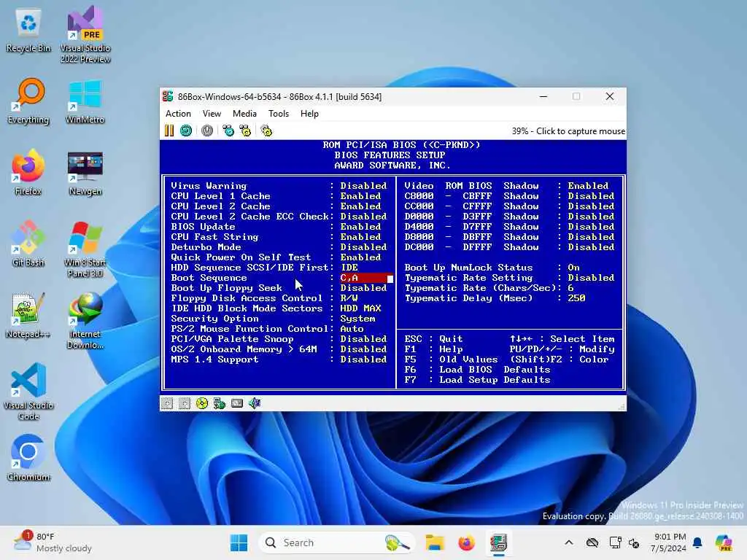Screen dimensions: 747x560
Task: Open the Tools menu
Action: [x=279, y=114]
